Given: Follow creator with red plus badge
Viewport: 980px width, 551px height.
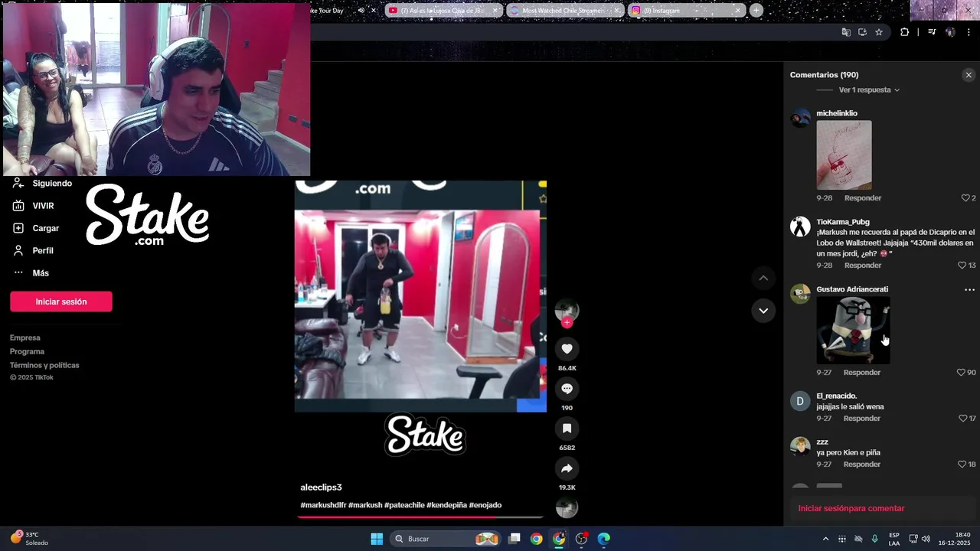Looking at the screenshot, I should (567, 322).
